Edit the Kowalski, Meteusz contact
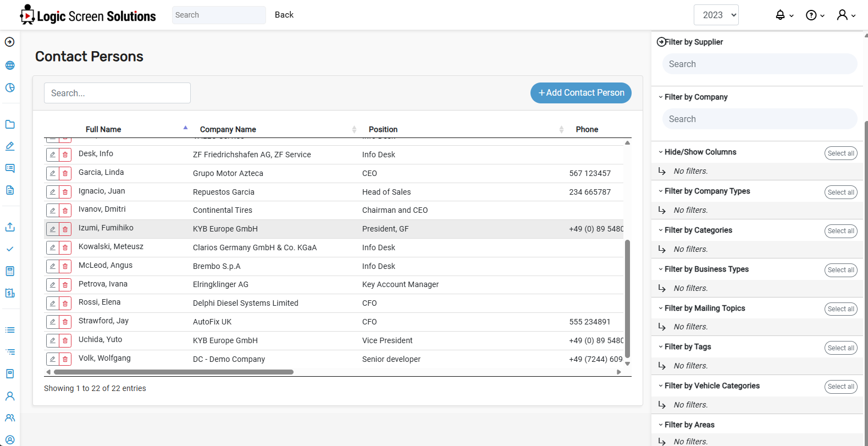The width and height of the screenshot is (868, 446). coord(53,247)
